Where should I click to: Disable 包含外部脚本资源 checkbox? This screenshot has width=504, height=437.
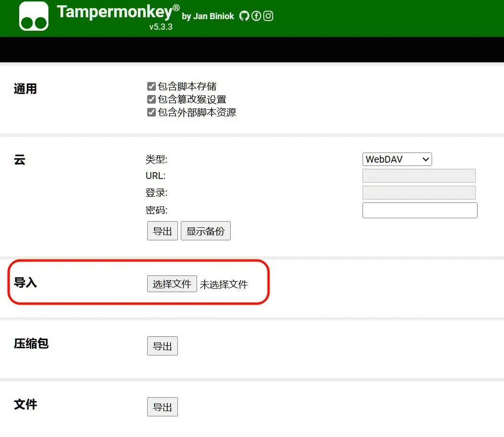click(152, 112)
